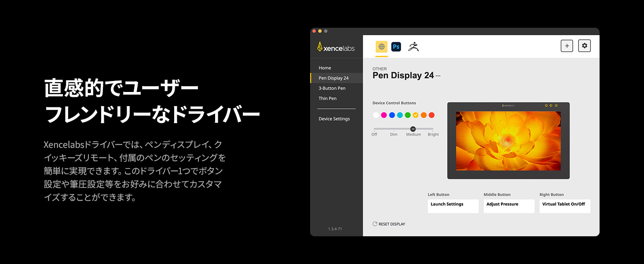Go to the Home section in the sidebar

point(325,68)
